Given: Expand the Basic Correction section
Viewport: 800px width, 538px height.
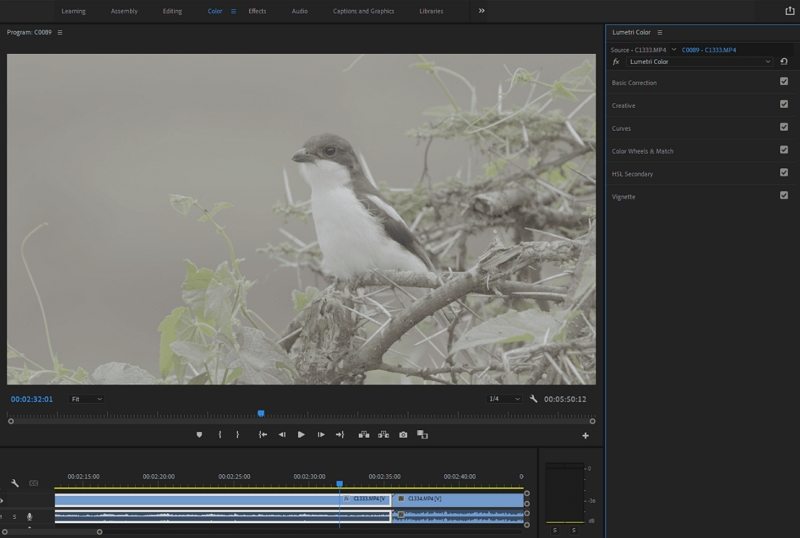Looking at the screenshot, I should click(634, 83).
